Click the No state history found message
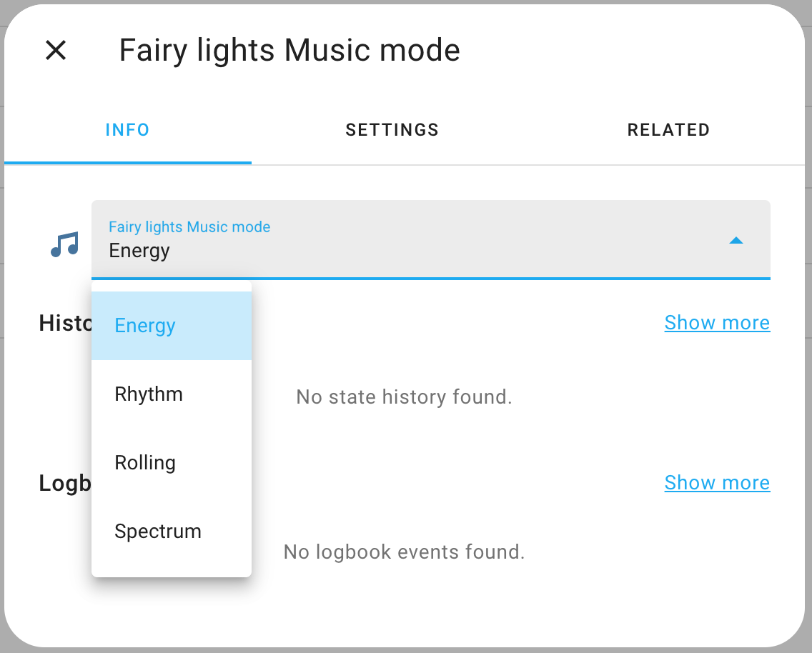812x653 pixels. coord(404,397)
